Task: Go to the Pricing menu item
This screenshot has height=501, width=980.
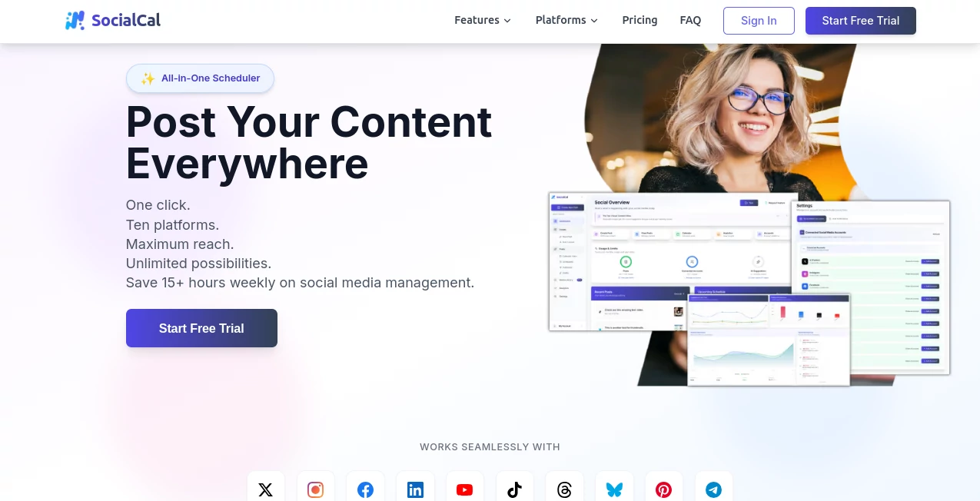Action: 639,20
